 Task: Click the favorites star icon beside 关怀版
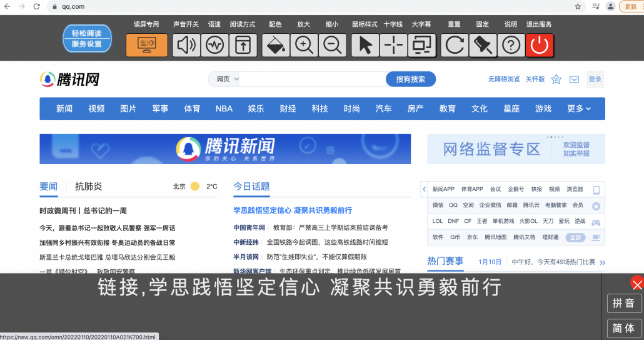point(556,80)
